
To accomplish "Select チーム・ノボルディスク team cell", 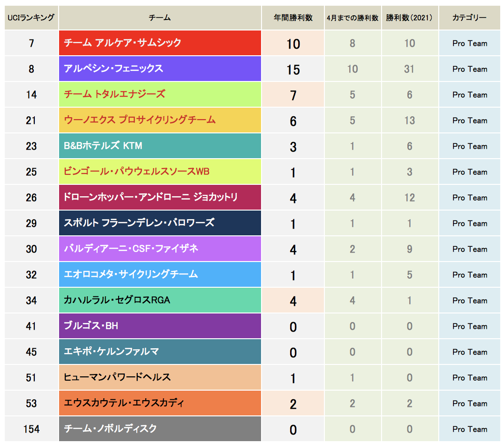I will [160, 429].
